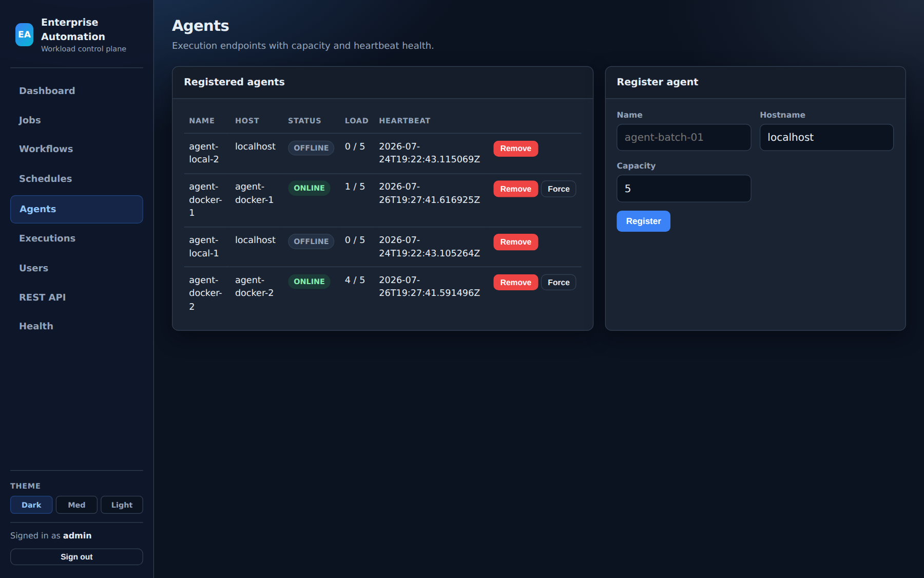The width and height of the screenshot is (924, 578).
Task: Click the Registered agents heading
Action: (x=234, y=82)
